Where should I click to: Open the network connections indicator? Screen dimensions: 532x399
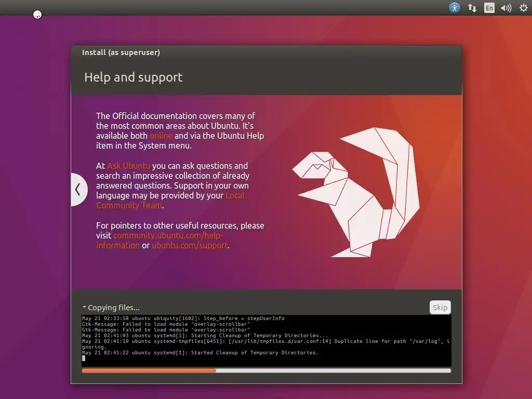(x=472, y=8)
